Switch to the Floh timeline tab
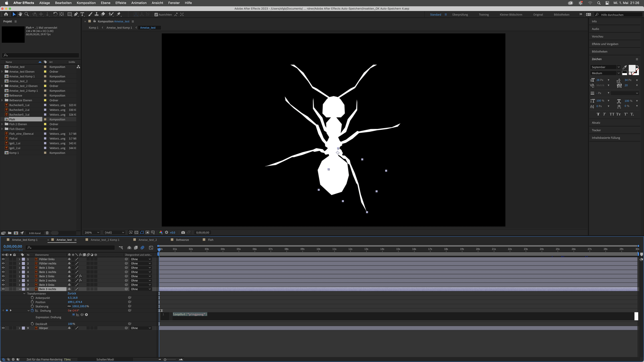The height and width of the screenshot is (362, 644). click(x=211, y=240)
